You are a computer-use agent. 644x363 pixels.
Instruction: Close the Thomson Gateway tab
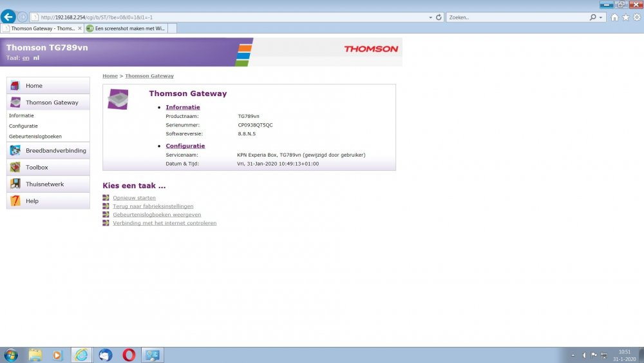pos(80,28)
